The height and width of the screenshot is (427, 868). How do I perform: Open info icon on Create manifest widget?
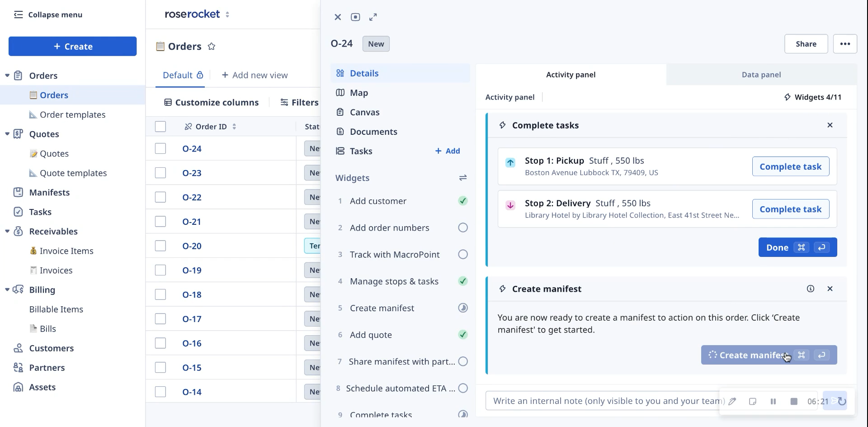point(811,289)
